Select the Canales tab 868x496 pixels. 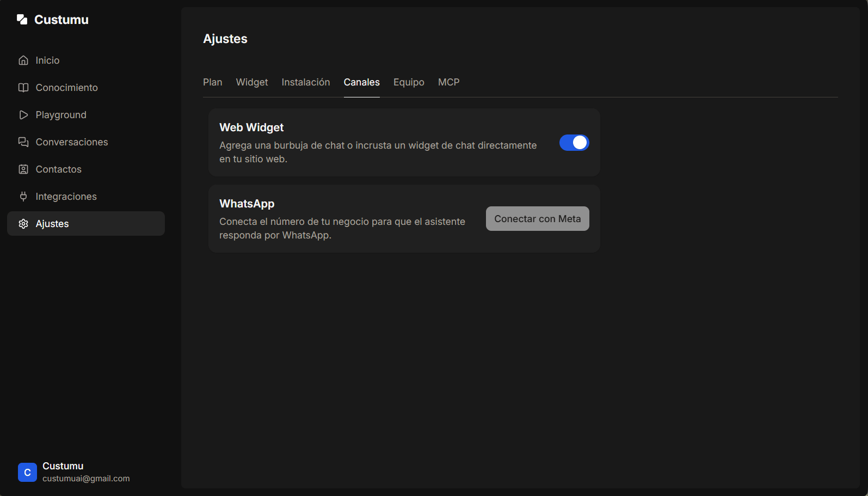[362, 82]
